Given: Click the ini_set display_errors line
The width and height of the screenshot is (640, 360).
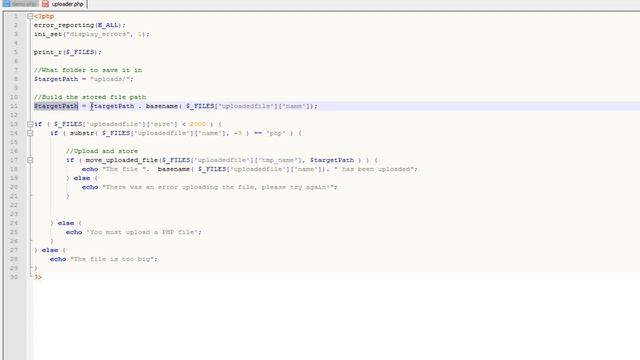Looking at the screenshot, I should [91, 34].
